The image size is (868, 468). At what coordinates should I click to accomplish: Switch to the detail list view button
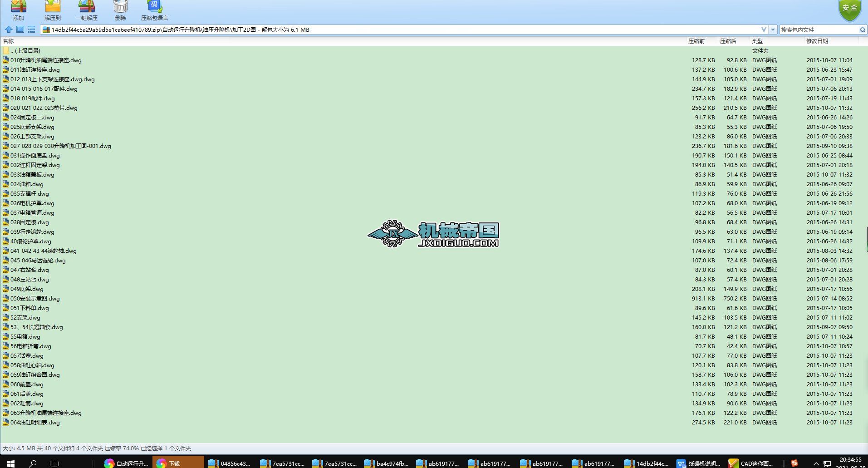(31, 30)
